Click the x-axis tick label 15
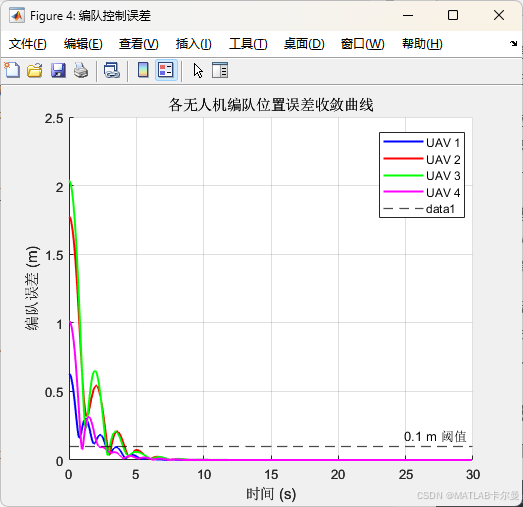523x507 pixels. point(271,474)
